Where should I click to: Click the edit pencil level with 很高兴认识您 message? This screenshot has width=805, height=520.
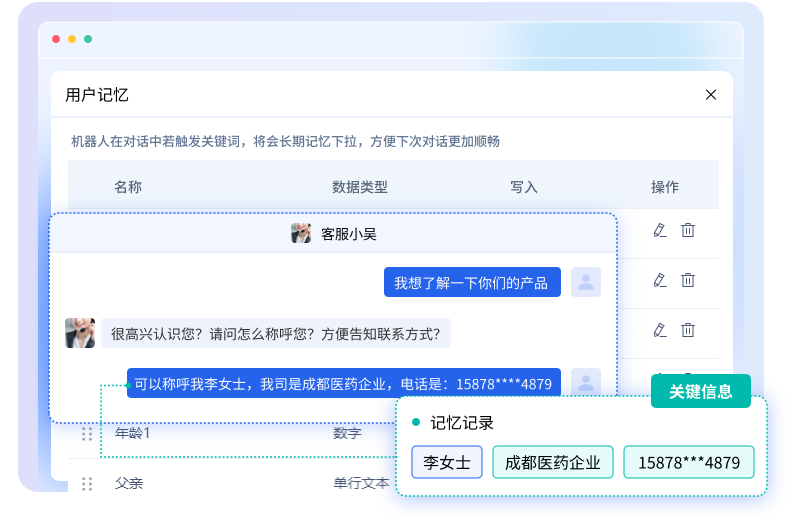(x=660, y=330)
